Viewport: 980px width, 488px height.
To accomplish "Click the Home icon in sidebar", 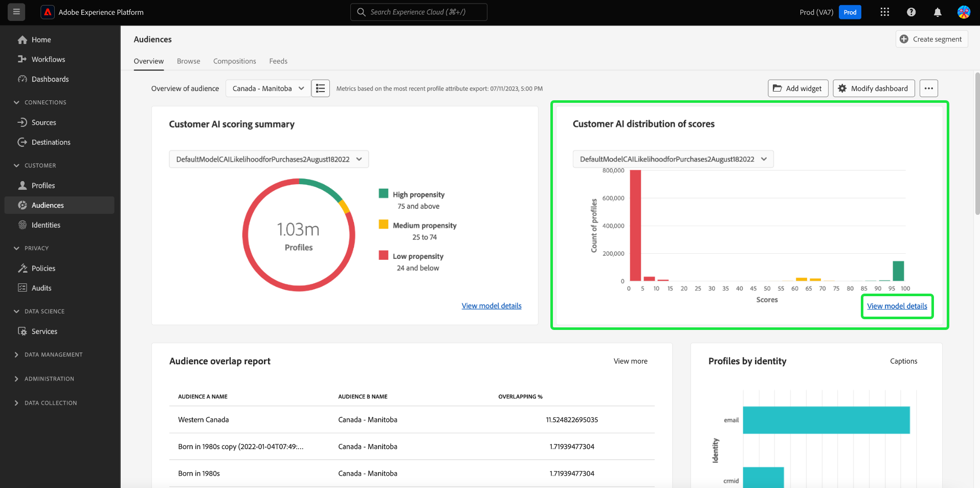I will [23, 39].
